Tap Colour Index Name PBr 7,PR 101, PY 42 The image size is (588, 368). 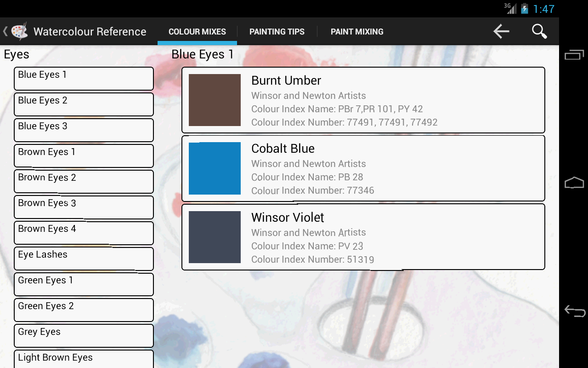[337, 109]
